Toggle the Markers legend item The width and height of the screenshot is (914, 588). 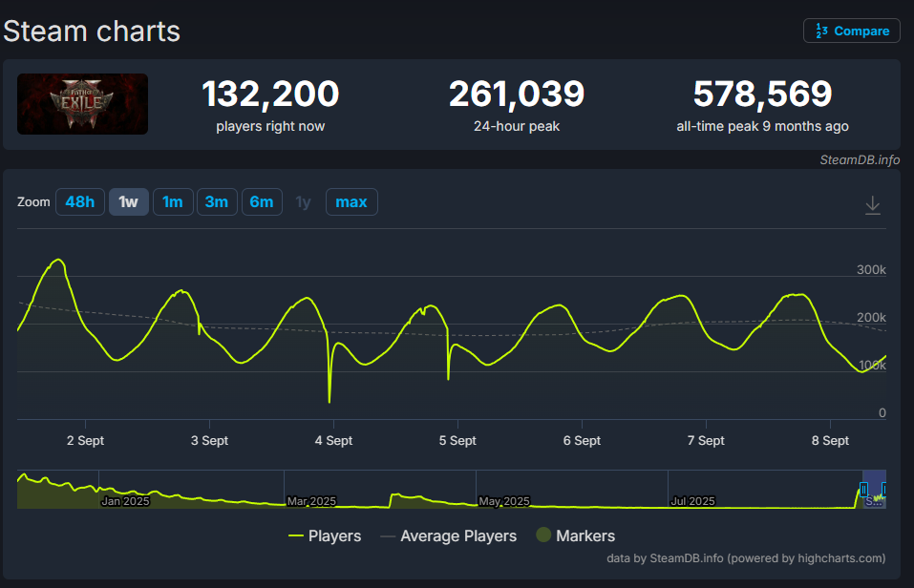point(575,535)
